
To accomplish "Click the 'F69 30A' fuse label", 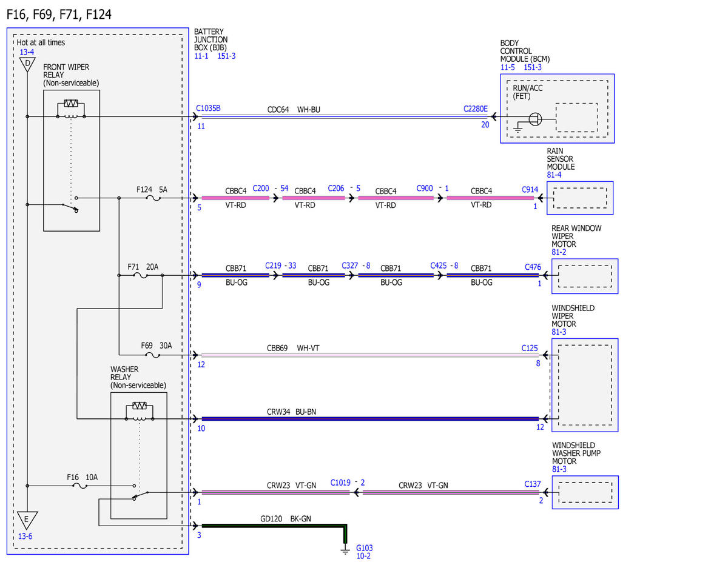I will click(157, 346).
